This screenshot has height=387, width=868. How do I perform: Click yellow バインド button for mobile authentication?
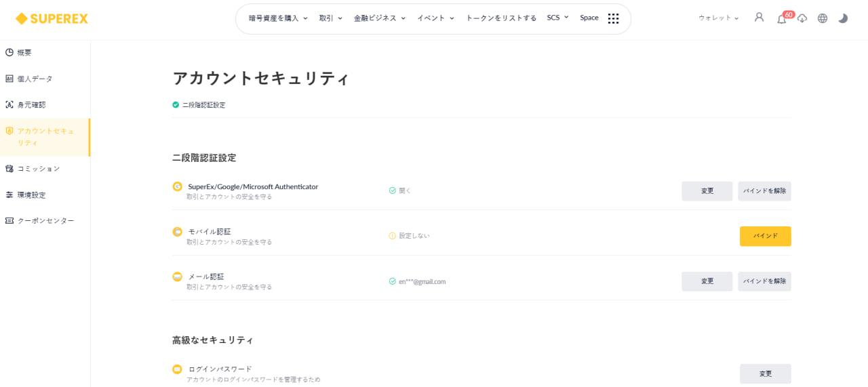tap(765, 236)
